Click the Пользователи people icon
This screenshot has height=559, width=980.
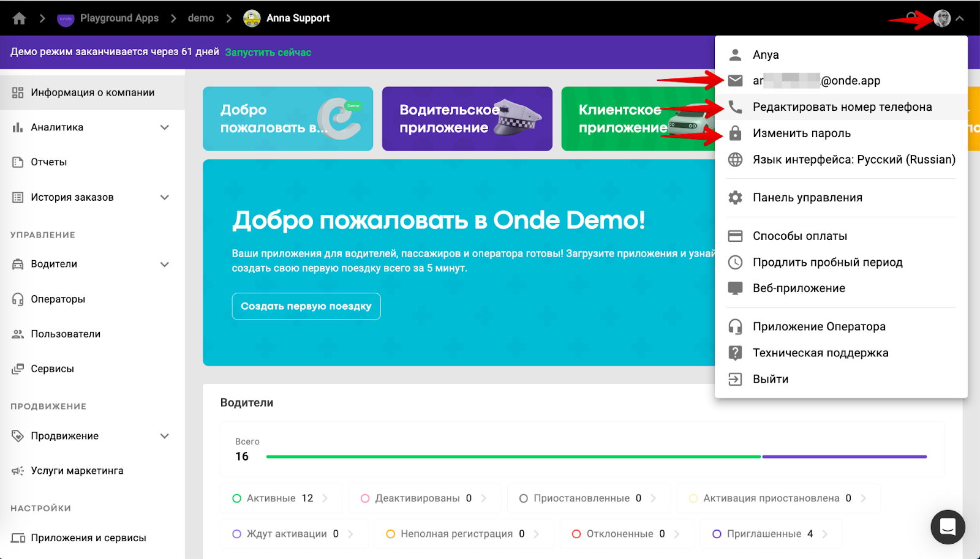18,334
